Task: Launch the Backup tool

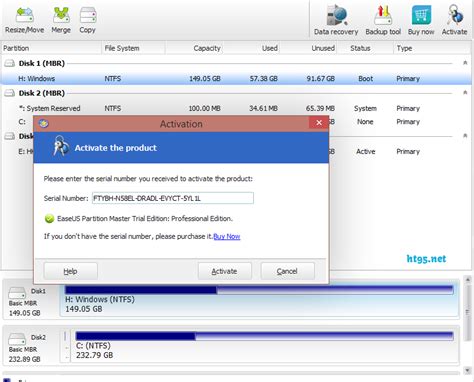Action: [383, 15]
